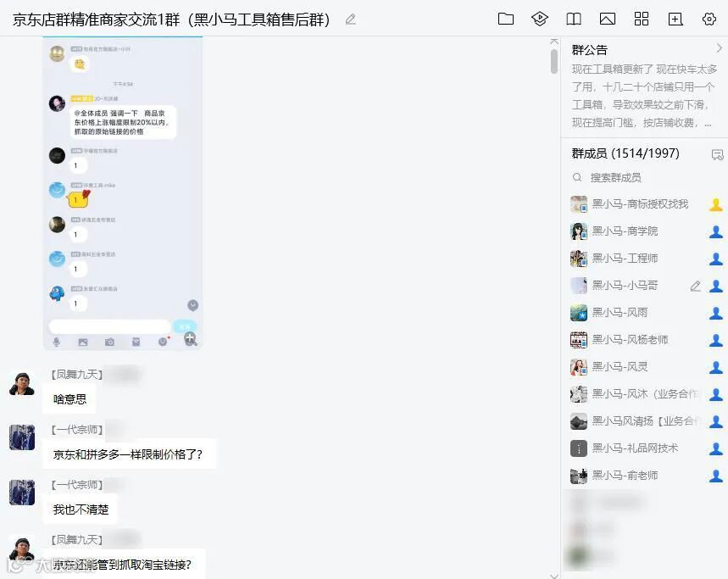Click the chat scrollbar down arrow
Screen dimensions: 728x579
click(554, 576)
